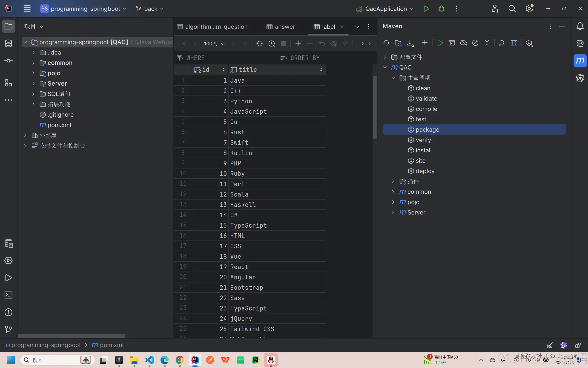The height and width of the screenshot is (368, 588).
Task: Toggle Maven offline mode
Action: pos(464,43)
